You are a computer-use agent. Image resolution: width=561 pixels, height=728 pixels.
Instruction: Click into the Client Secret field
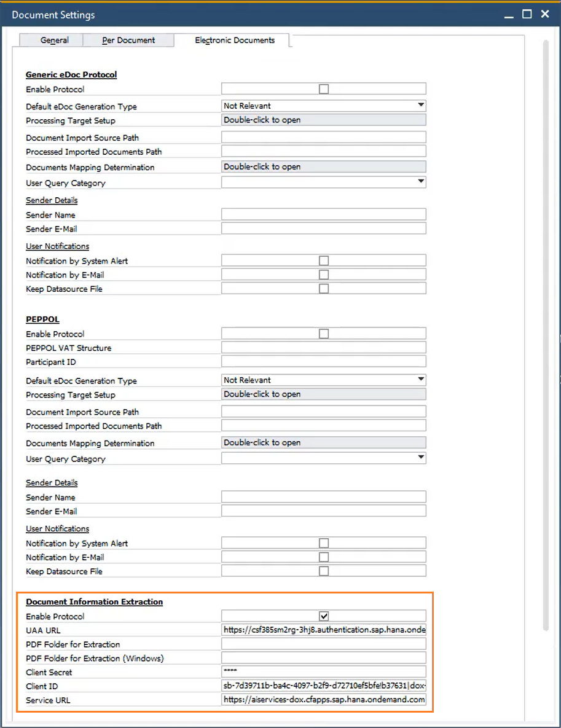click(x=323, y=671)
